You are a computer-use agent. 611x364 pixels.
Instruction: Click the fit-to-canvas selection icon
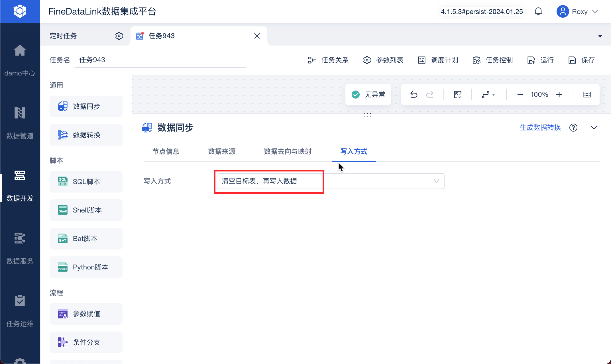[x=458, y=95]
